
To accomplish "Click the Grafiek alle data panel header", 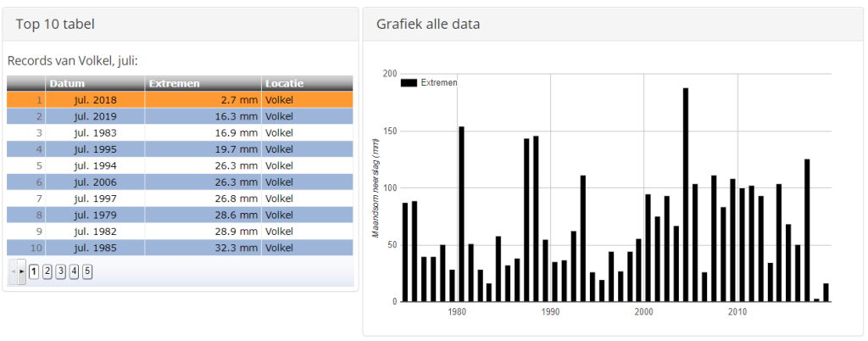I will pyautogui.click(x=614, y=25).
